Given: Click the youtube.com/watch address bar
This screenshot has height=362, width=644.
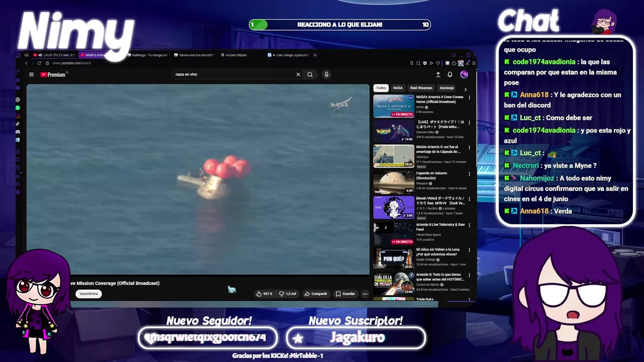Looking at the screenshot, I should coord(71,63).
